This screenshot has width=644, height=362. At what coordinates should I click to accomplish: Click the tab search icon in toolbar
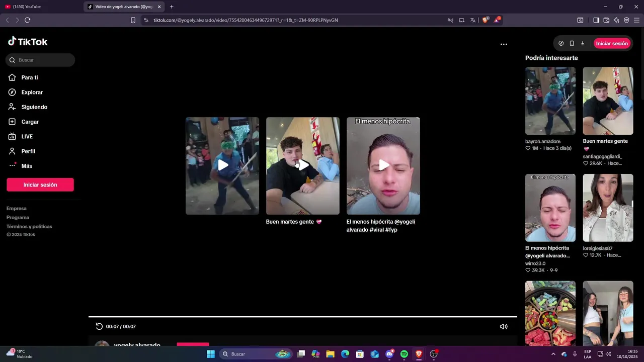[x=580, y=20]
